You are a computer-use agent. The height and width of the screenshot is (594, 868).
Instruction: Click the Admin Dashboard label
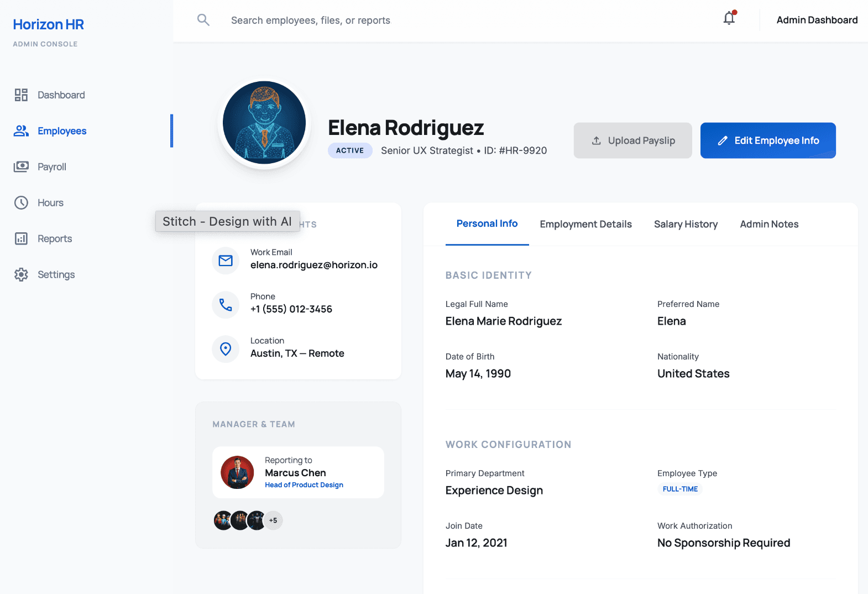(817, 20)
